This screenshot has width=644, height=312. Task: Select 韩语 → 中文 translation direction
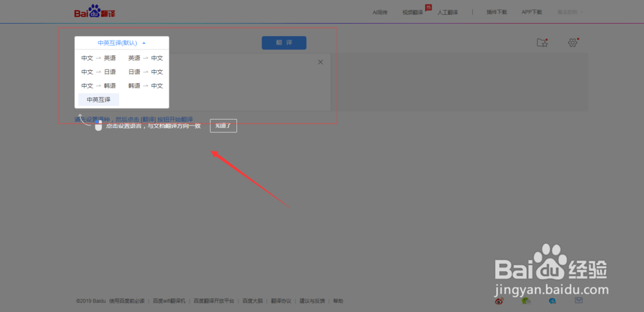(x=146, y=86)
